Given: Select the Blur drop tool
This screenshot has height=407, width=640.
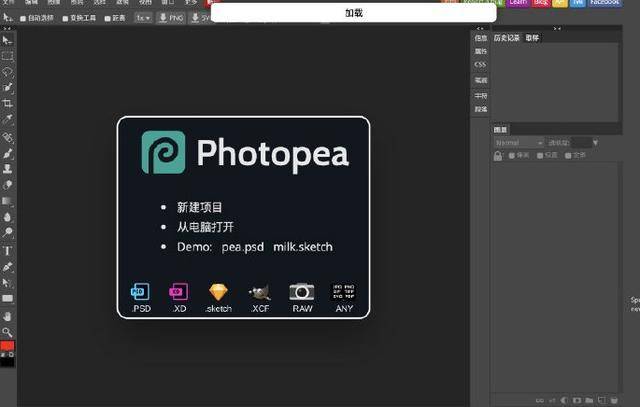Looking at the screenshot, I should (7, 217).
